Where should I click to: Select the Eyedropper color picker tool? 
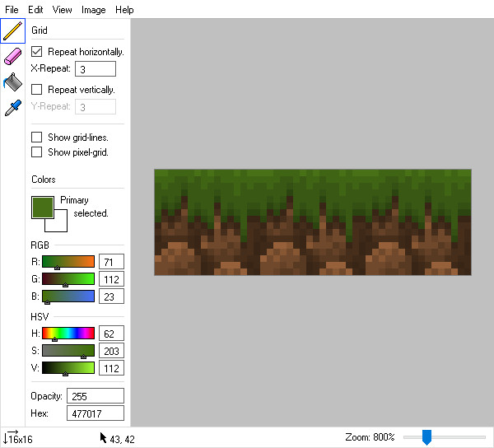tap(12, 108)
